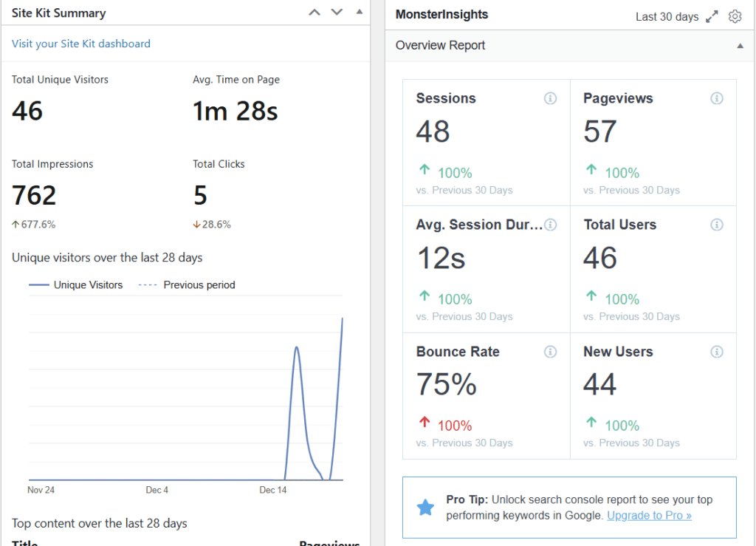This screenshot has width=756, height=546.
Task: Move Site Kit Summary widget up
Action: point(314,12)
